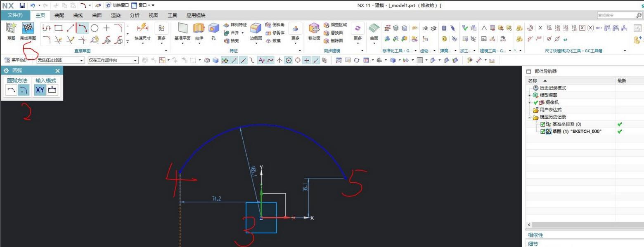This screenshot has height=247, width=644.
Task: Switch to the 分析 tab
Action: click(x=135, y=15)
